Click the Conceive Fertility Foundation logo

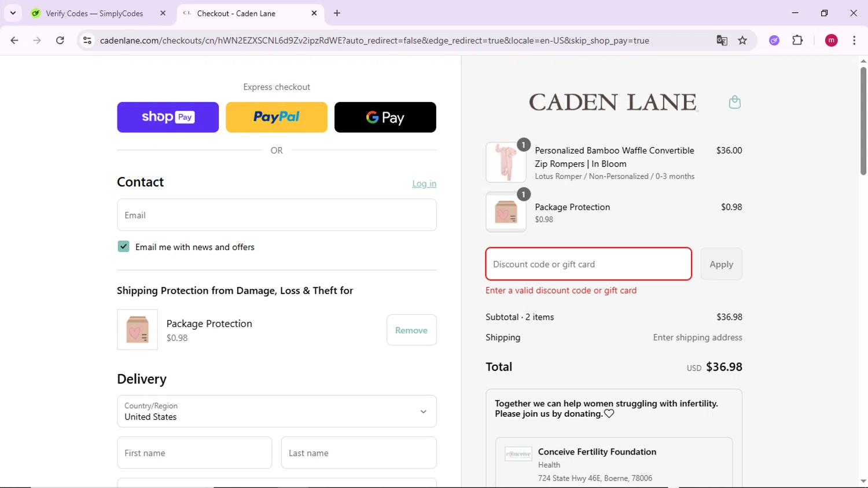point(518,454)
